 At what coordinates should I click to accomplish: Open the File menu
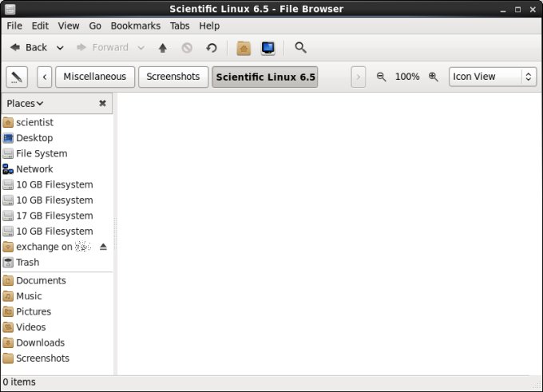pos(14,26)
